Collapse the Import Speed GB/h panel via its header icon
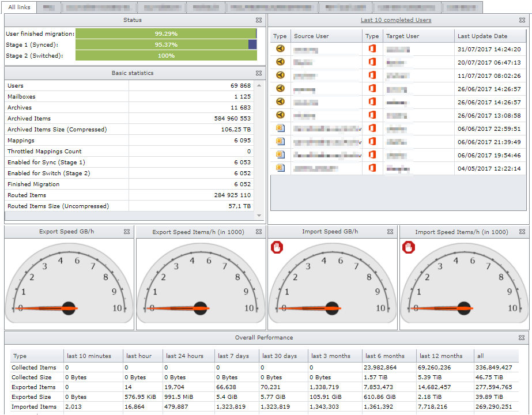Viewport: 532px width, 415px height. click(x=391, y=232)
